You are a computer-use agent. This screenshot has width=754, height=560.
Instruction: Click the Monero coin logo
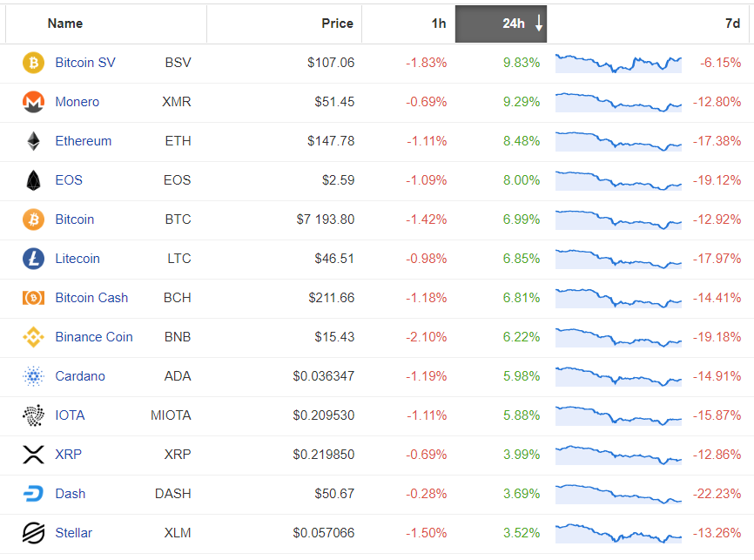(33, 102)
